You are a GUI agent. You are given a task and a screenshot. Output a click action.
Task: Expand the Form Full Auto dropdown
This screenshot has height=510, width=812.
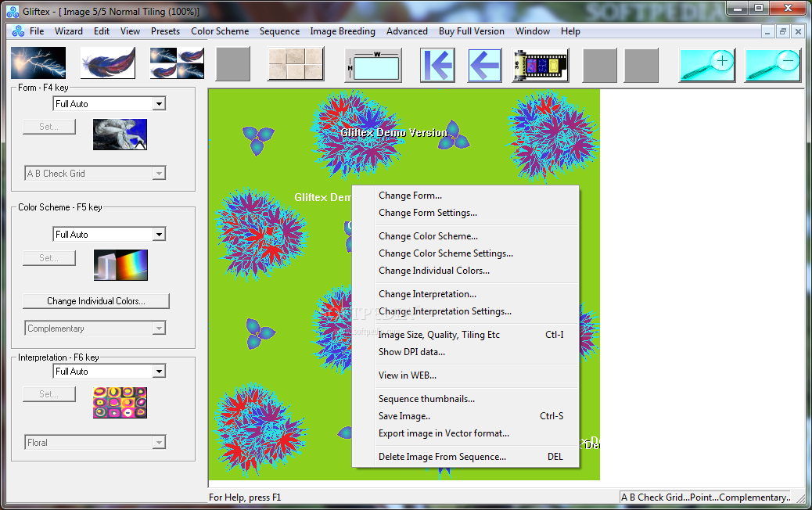pyautogui.click(x=159, y=104)
